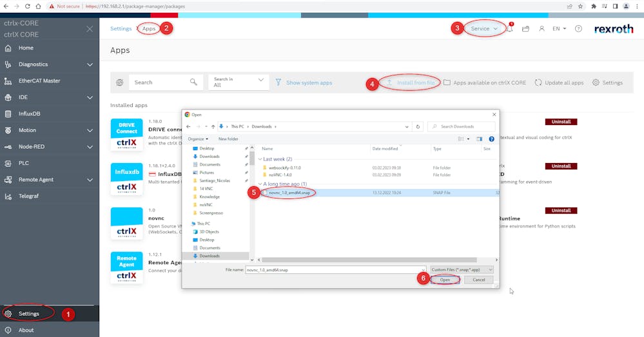Expand Diagnostics menu chevron
The width and height of the screenshot is (644, 337).
click(x=90, y=64)
